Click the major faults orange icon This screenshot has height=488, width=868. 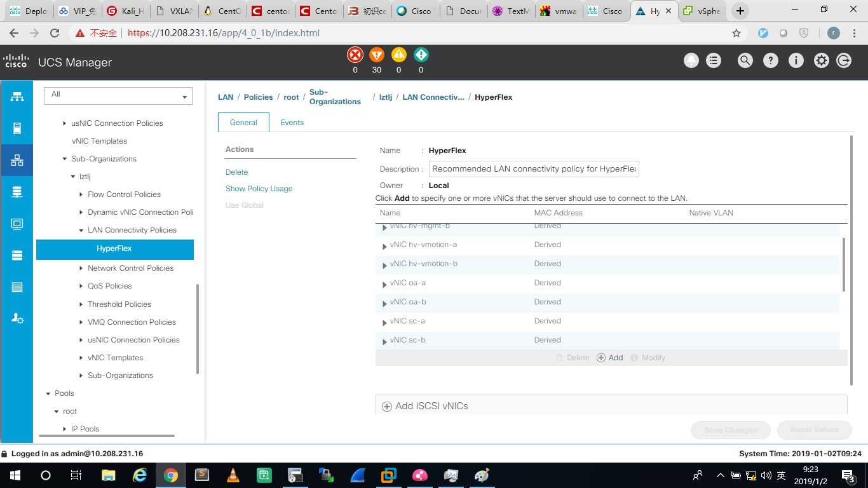pos(377,55)
